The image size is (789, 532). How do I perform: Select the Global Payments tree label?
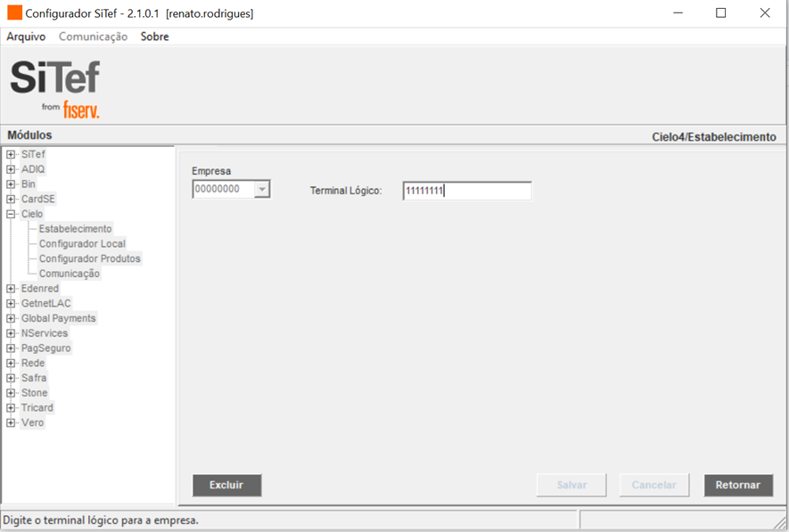[x=58, y=318]
